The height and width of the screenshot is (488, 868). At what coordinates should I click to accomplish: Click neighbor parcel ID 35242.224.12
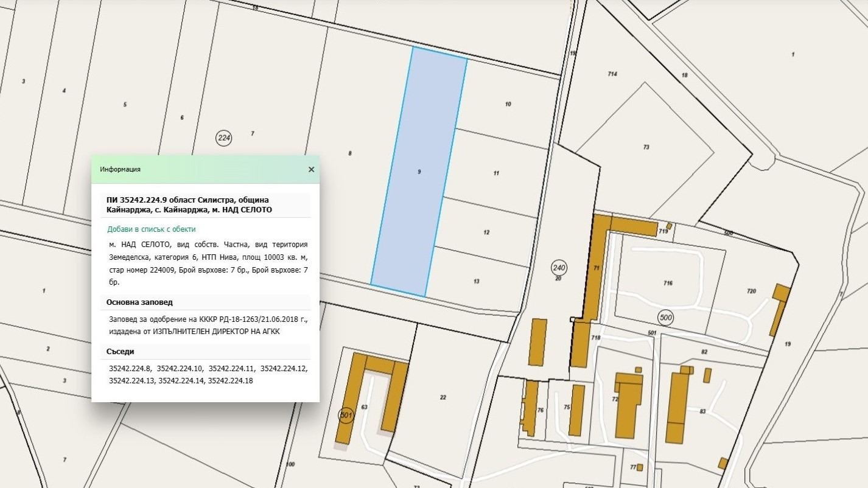click(284, 368)
